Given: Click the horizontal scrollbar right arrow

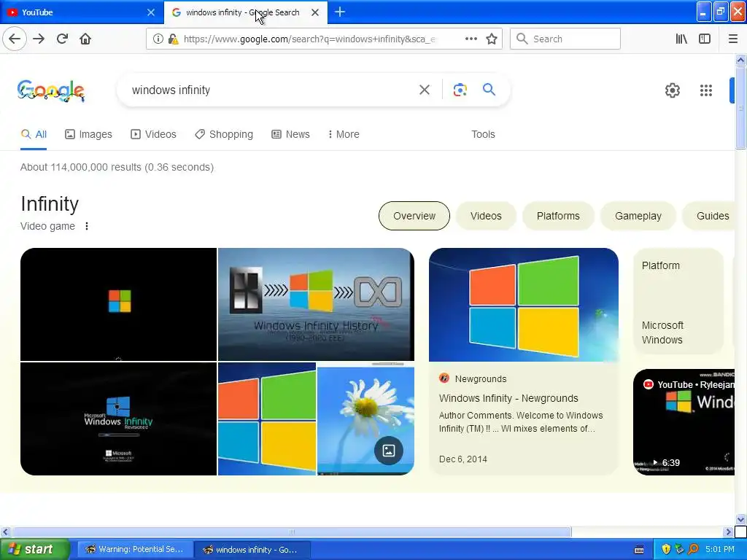Looking at the screenshot, I should pos(728,532).
